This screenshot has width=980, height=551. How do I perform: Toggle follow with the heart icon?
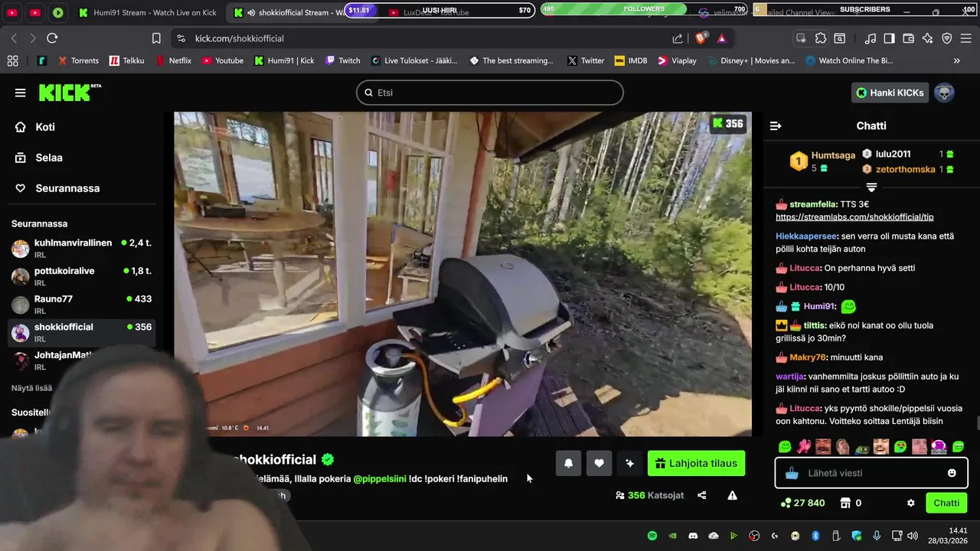pyautogui.click(x=599, y=463)
